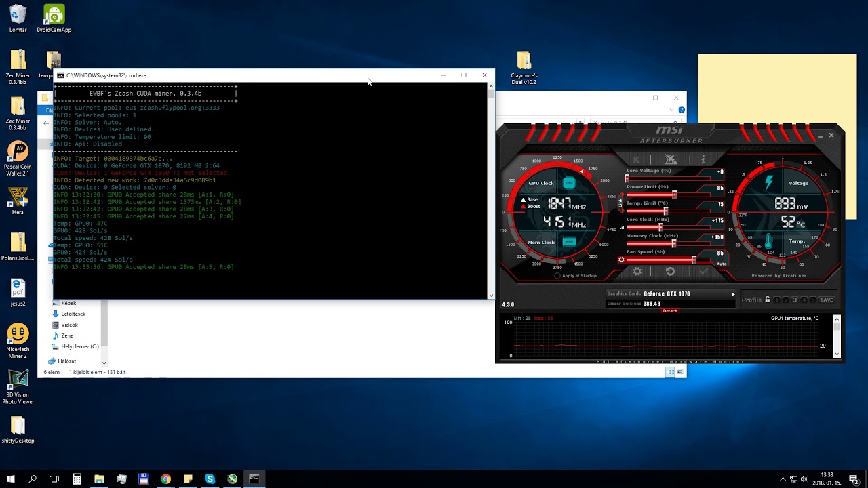The image size is (868, 488).
Task: Open the OC Scanner jet icon in Afterburner
Action: pos(671,160)
